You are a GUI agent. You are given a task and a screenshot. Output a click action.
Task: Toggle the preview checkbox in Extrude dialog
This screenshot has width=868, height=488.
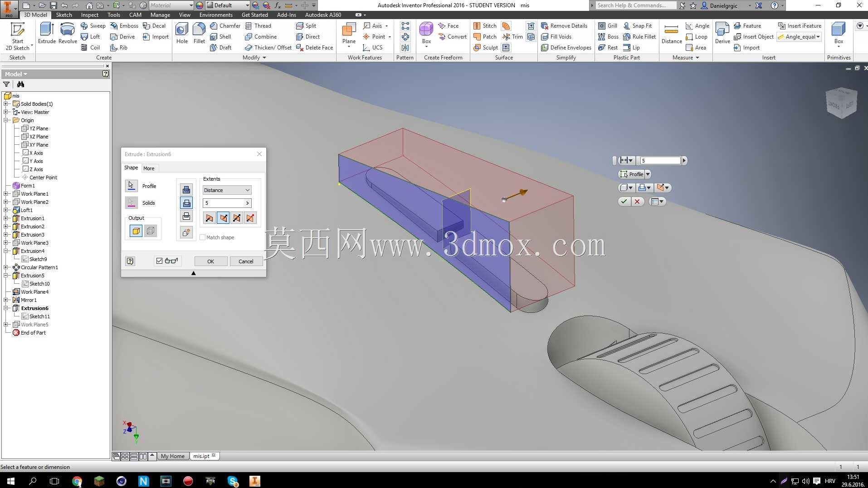pos(159,261)
